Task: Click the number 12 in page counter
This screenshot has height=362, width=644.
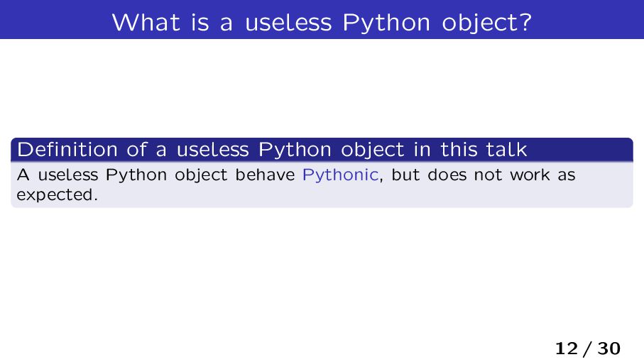Action: 567,349
